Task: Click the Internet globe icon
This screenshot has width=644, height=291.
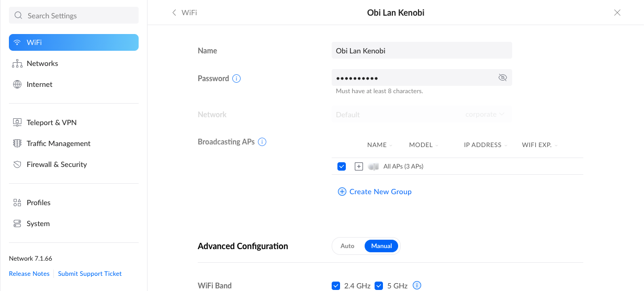Action: pyautogui.click(x=17, y=84)
